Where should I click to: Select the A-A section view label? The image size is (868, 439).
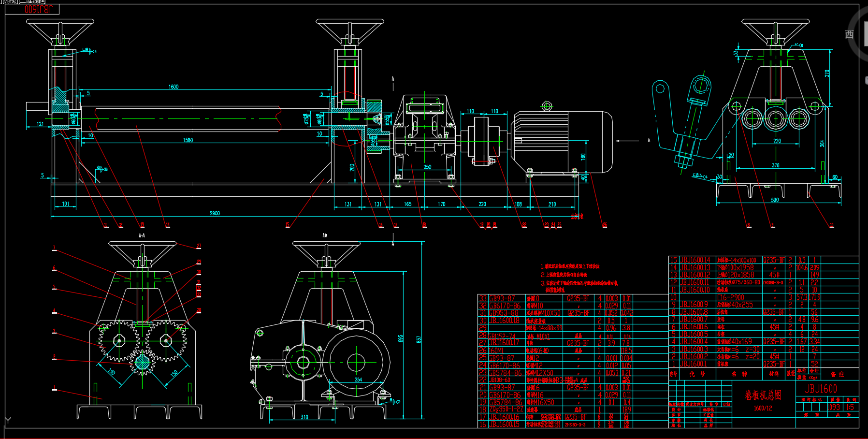pyautogui.click(x=142, y=235)
